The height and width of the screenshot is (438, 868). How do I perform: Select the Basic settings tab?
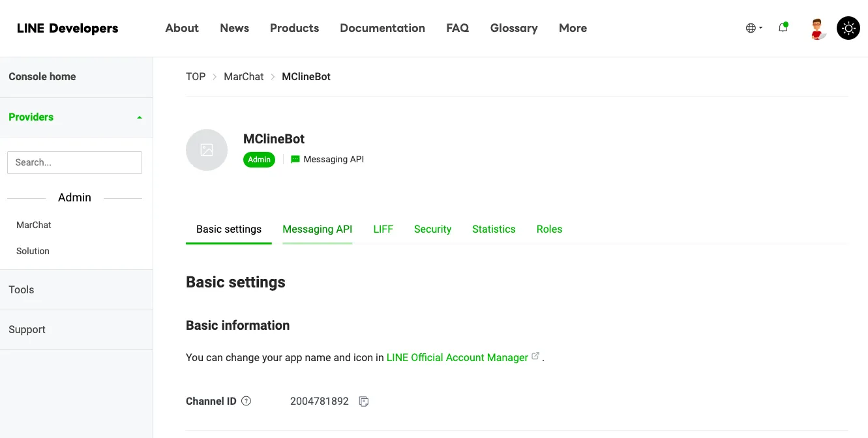[229, 229]
